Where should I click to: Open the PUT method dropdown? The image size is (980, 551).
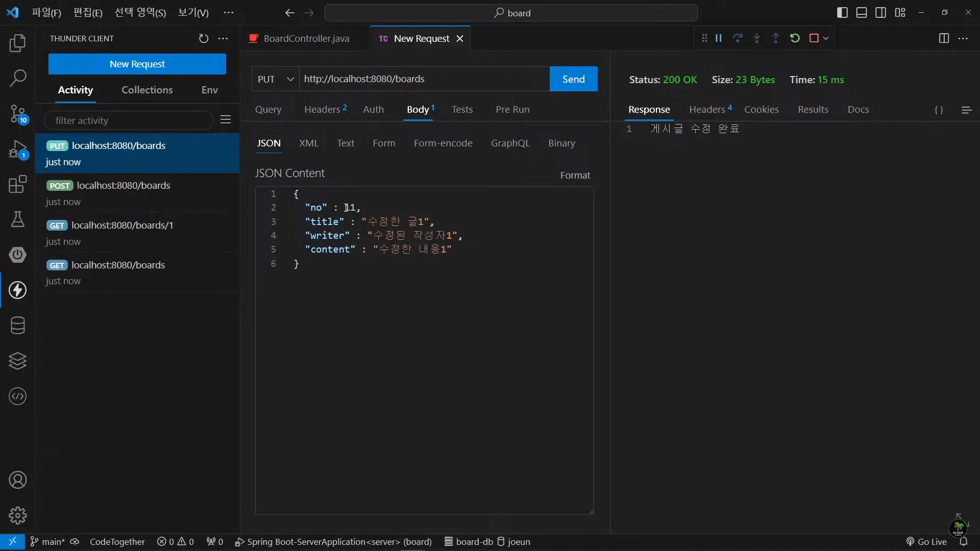(x=276, y=79)
